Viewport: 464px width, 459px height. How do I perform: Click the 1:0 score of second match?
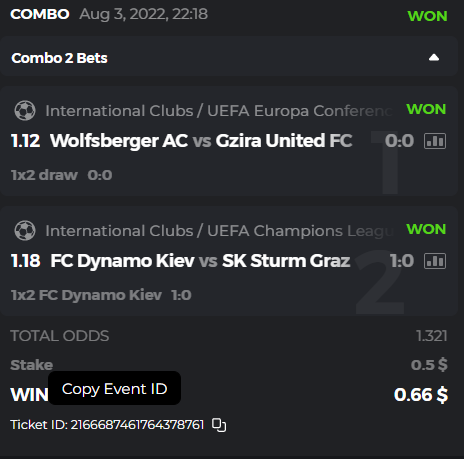pyautogui.click(x=402, y=261)
